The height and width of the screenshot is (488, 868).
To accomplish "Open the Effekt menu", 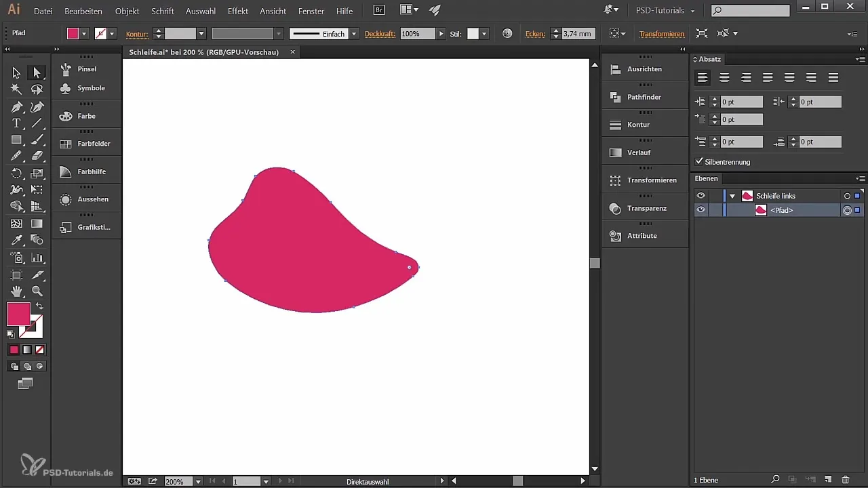I will tap(238, 12).
